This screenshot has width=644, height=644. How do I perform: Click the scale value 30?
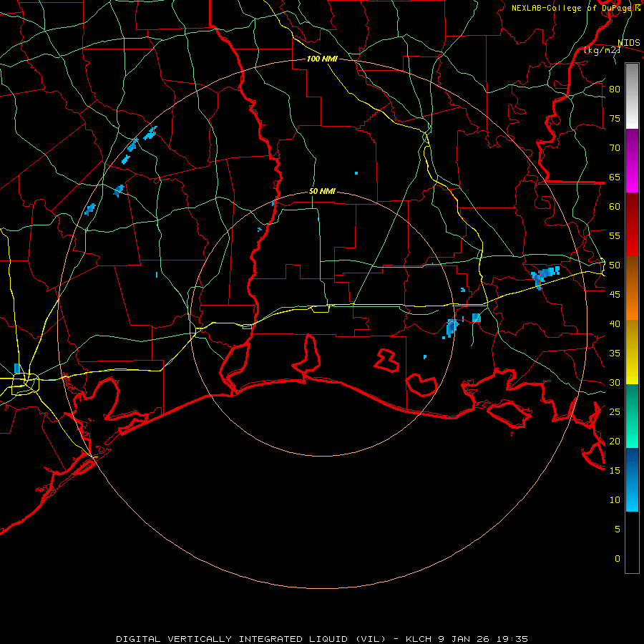click(x=615, y=382)
